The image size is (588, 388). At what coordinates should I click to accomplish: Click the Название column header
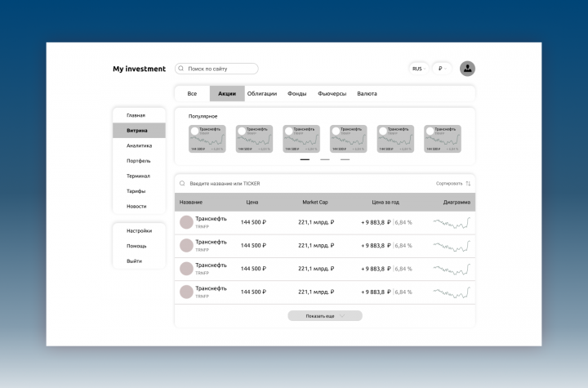point(191,203)
